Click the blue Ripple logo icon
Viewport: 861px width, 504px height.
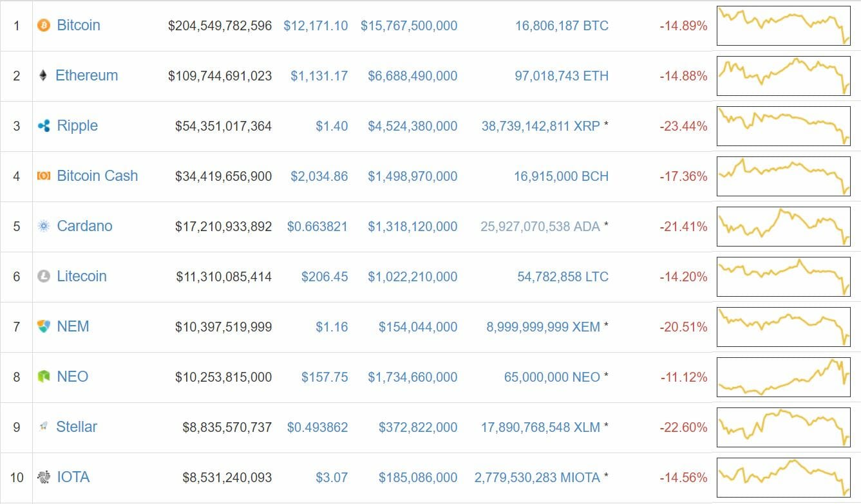(x=44, y=126)
